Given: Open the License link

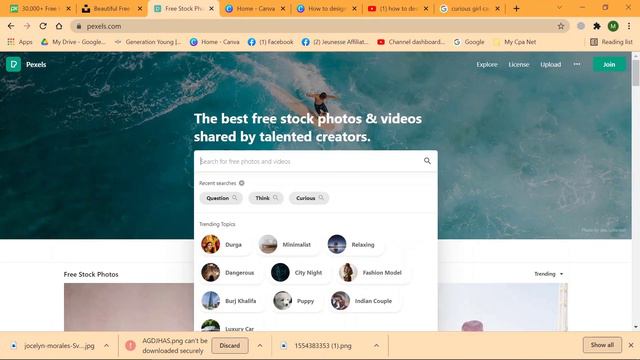Looking at the screenshot, I should click(519, 64).
